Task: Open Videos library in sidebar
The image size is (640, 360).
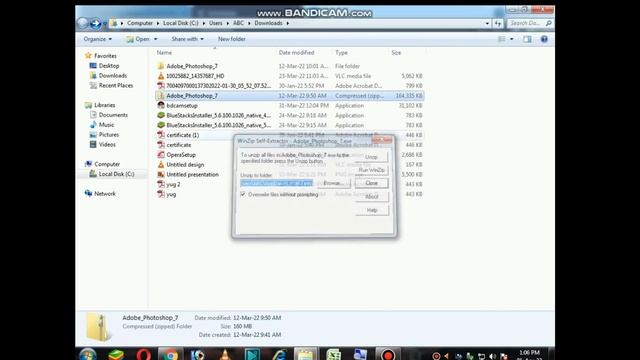Action: click(x=107, y=144)
